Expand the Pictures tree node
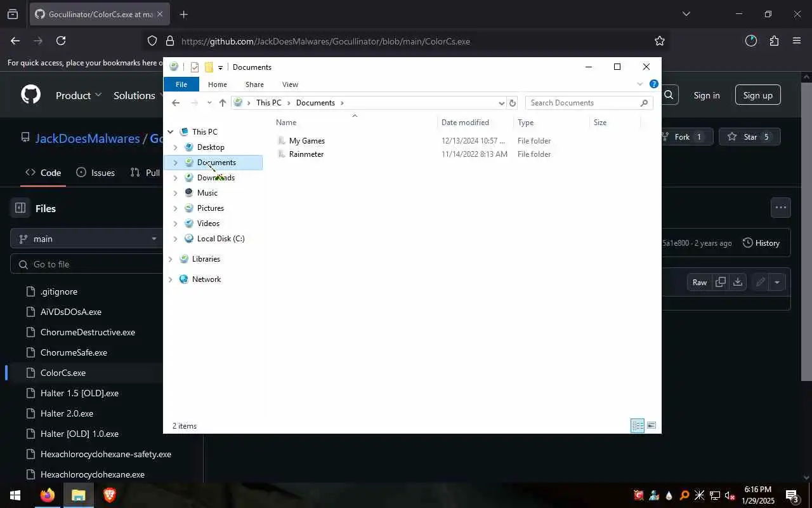 point(175,208)
